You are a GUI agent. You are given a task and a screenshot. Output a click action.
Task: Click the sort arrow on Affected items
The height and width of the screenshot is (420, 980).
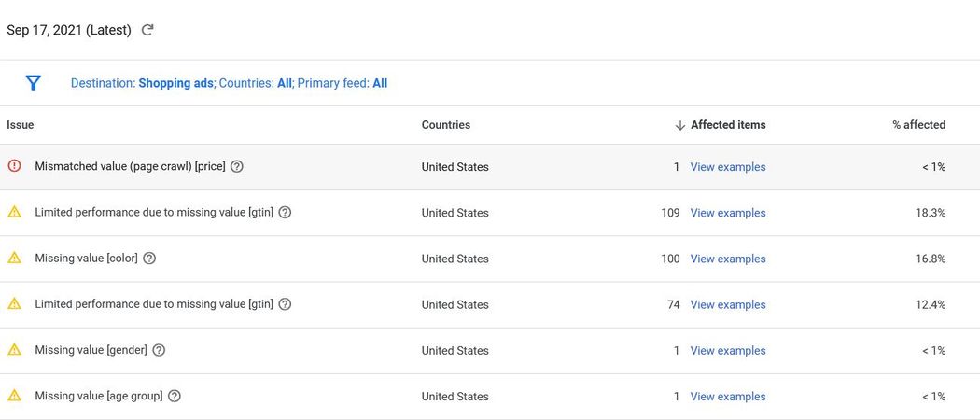[679, 125]
